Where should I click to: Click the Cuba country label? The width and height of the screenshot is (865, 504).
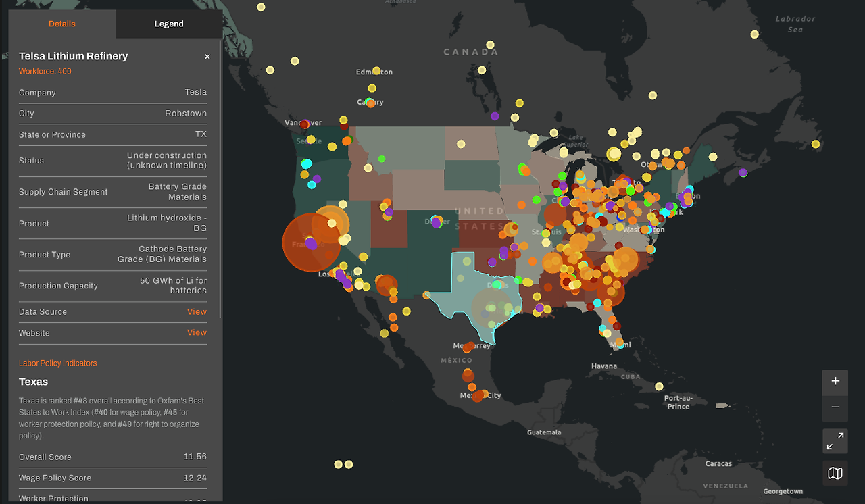(x=630, y=376)
